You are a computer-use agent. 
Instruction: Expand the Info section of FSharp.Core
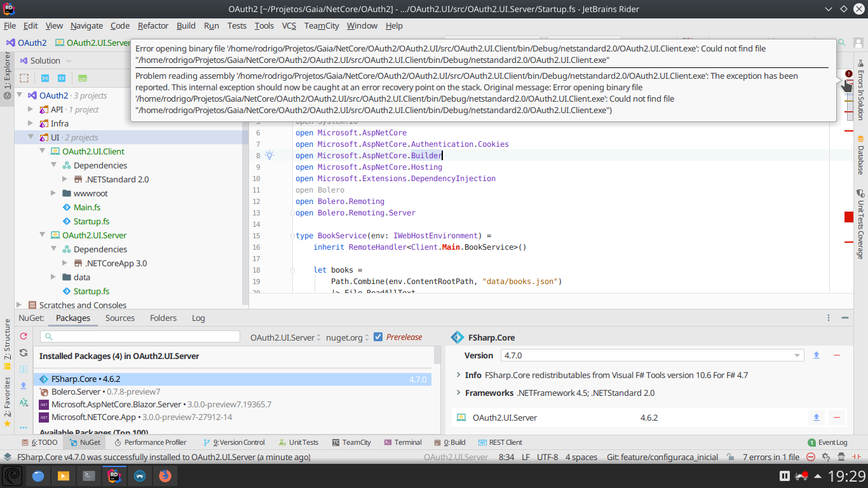pyautogui.click(x=459, y=375)
